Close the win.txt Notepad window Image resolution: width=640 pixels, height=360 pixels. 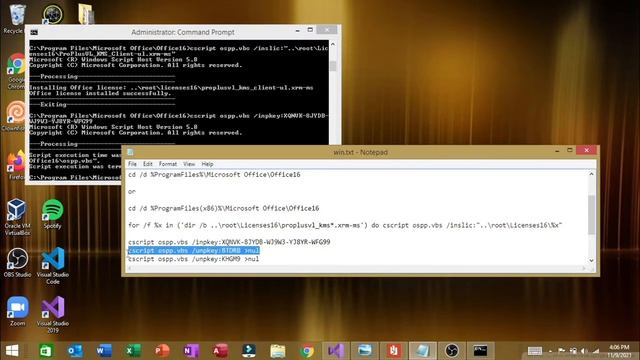click(x=587, y=151)
